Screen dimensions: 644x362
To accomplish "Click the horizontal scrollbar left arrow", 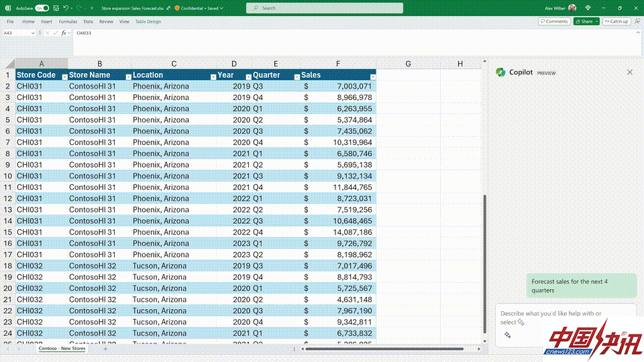I will pyautogui.click(x=303, y=349).
